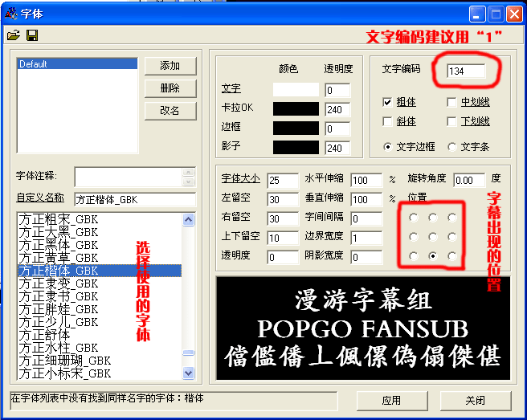The width and height of the screenshot is (527, 420).
Task: Click the 水平伸缩 horizontal scale field
Action: point(366,181)
